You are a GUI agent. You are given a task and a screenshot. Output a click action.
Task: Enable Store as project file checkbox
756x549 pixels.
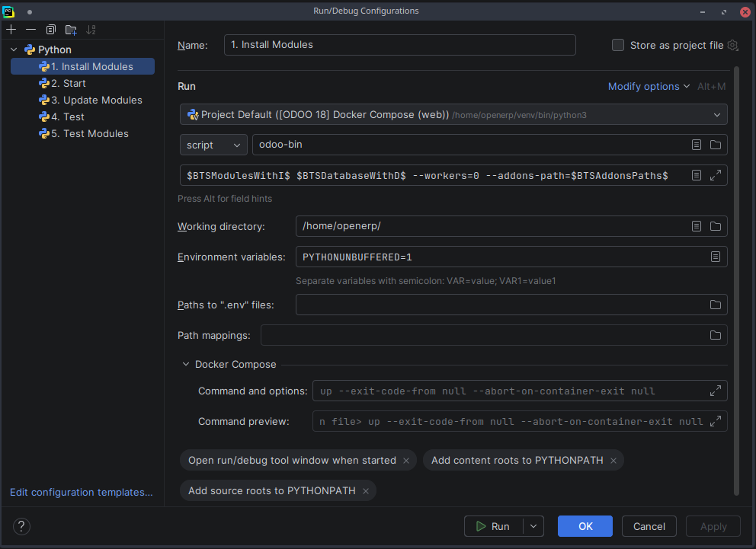coord(617,45)
